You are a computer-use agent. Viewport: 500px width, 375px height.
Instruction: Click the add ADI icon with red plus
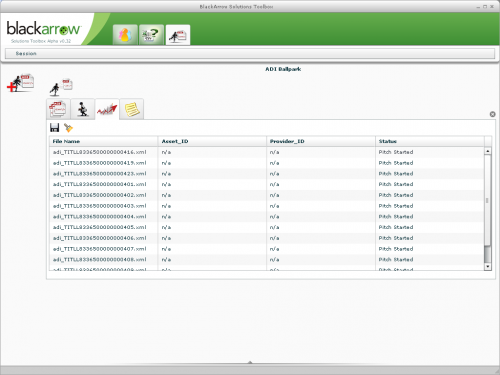point(21,83)
